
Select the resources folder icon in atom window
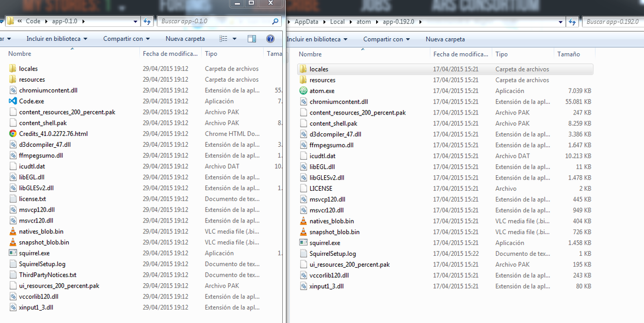(x=304, y=80)
